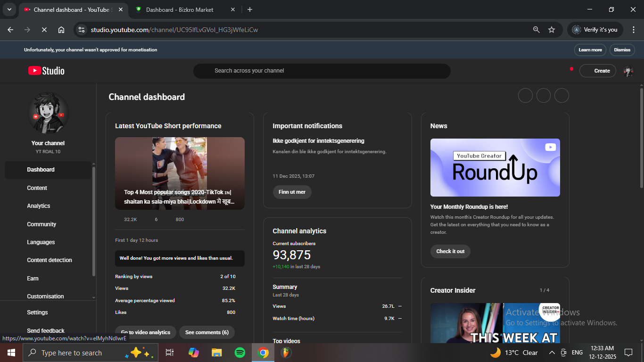
Task: Open Chrome's three-dot menu
Action: pos(634,30)
